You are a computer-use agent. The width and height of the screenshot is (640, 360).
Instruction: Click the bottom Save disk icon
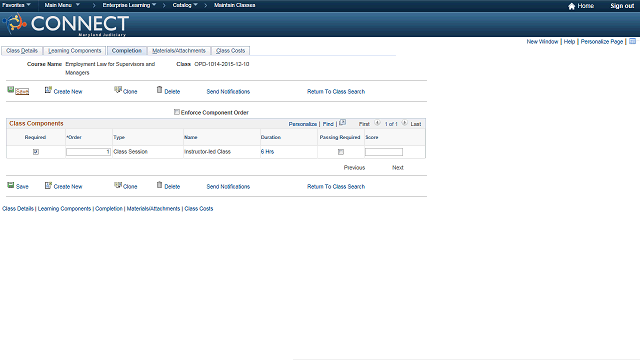(x=11, y=185)
